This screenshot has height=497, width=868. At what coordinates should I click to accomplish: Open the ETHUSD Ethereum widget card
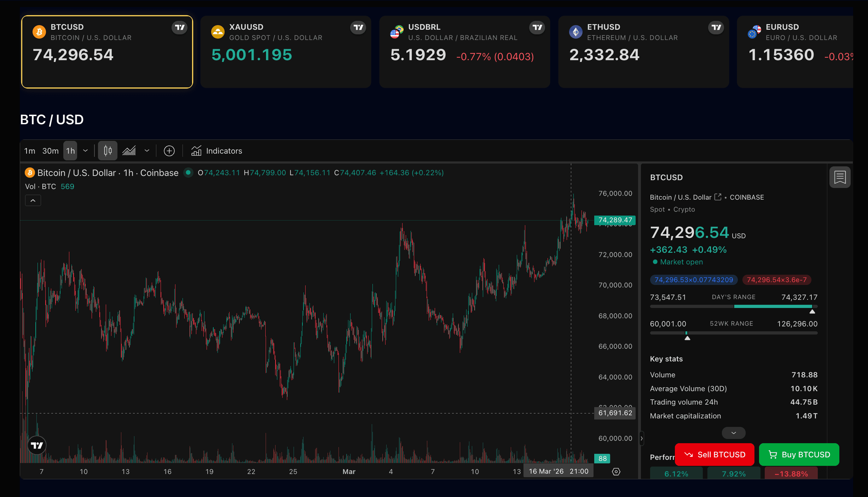(x=643, y=51)
